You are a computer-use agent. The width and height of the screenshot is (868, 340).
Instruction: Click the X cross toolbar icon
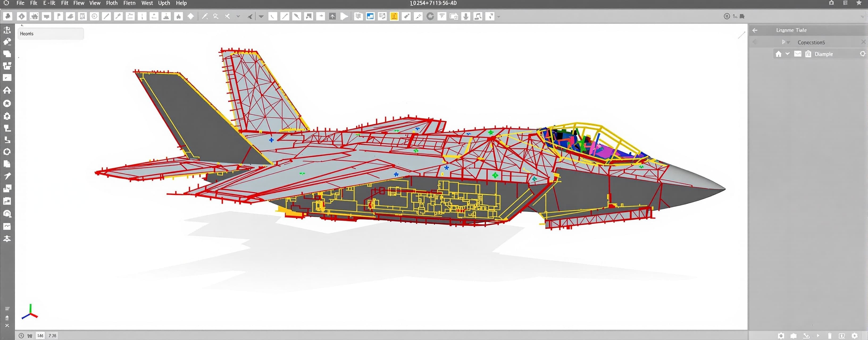pos(227,16)
